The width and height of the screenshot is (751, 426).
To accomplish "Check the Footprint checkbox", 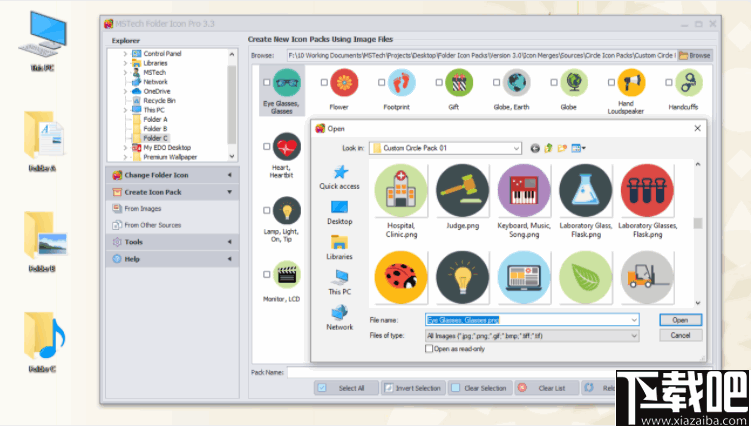I will [x=382, y=82].
